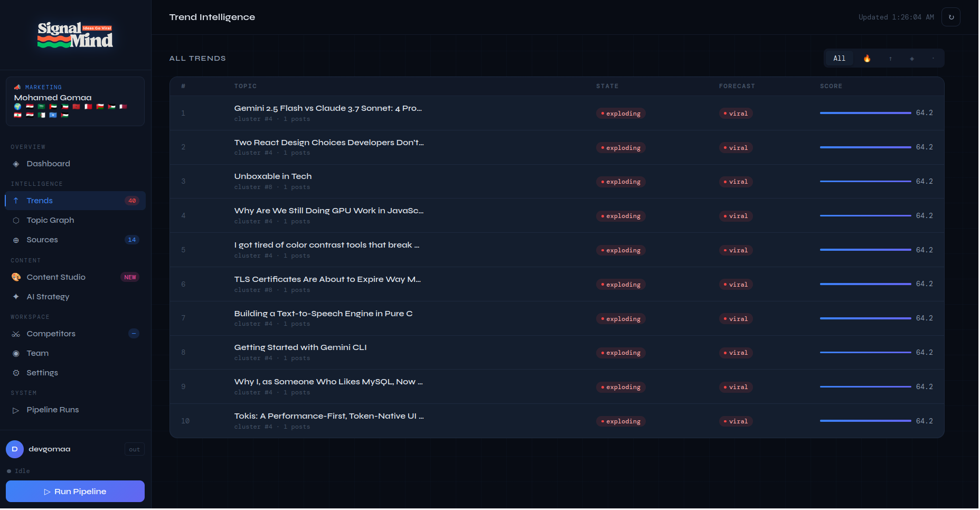Open topic 'Unboxable in Tech'

coord(273,176)
